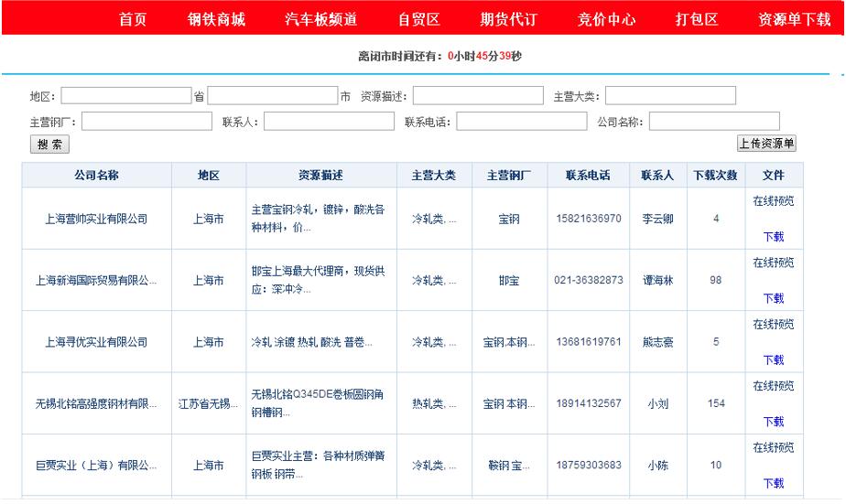Open the 首页 navigation menu item
Screen dimensions: 846x504
[133, 19]
